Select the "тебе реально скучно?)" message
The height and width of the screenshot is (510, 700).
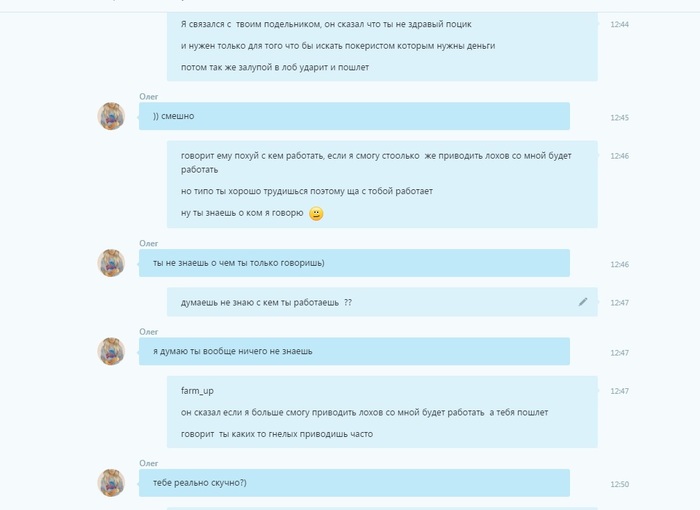pyautogui.click(x=354, y=483)
